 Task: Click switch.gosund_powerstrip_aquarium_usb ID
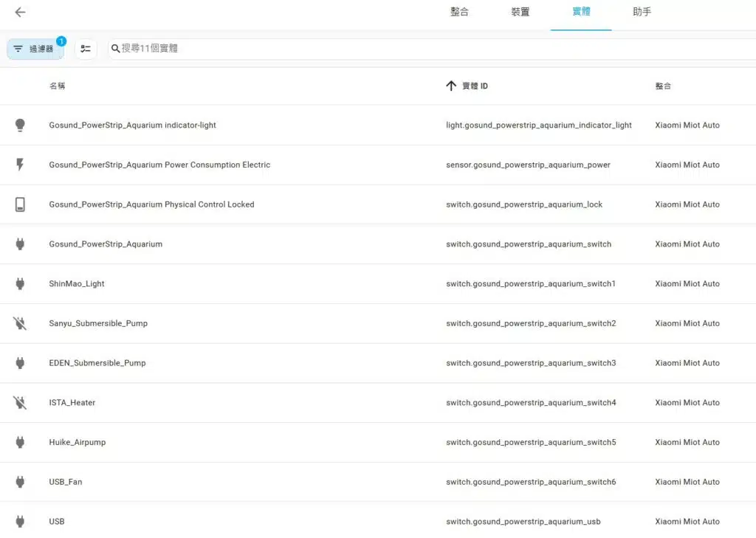coord(523,521)
